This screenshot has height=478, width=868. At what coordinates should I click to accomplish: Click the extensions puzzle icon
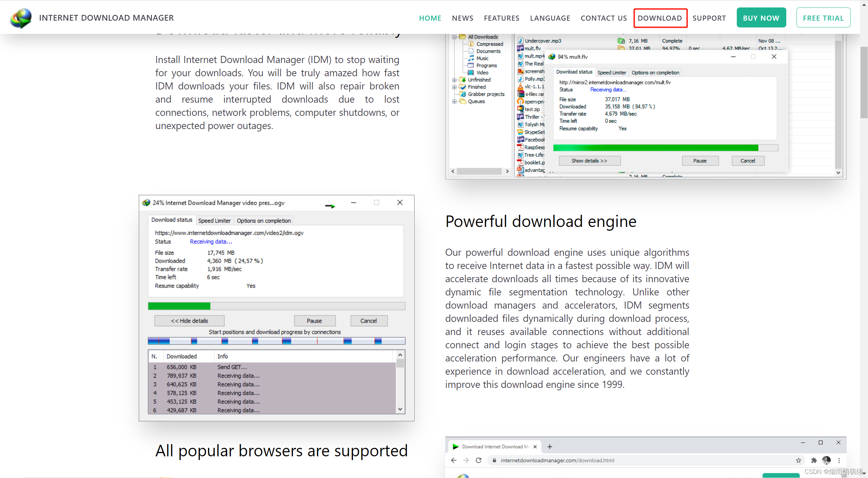[814, 460]
